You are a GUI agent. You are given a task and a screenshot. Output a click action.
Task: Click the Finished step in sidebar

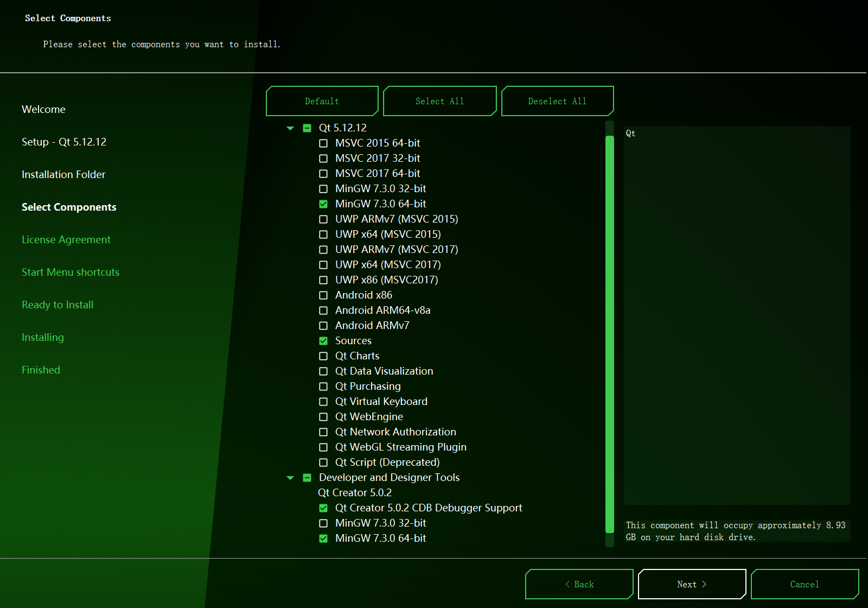click(41, 370)
